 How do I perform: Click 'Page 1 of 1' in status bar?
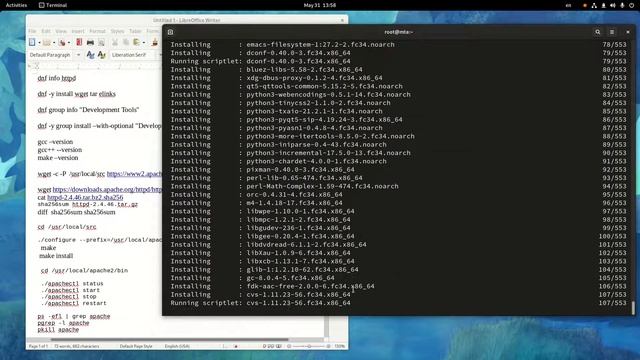[38, 346]
